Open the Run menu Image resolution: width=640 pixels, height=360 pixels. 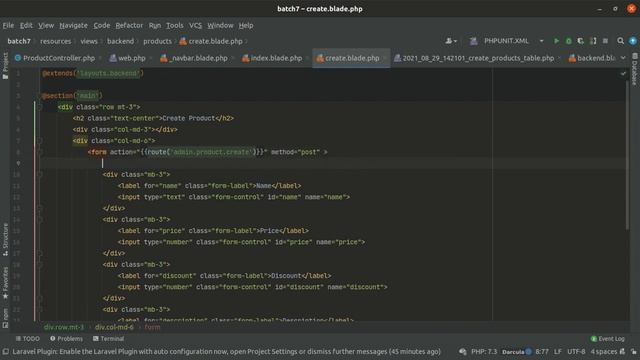[x=155, y=25]
